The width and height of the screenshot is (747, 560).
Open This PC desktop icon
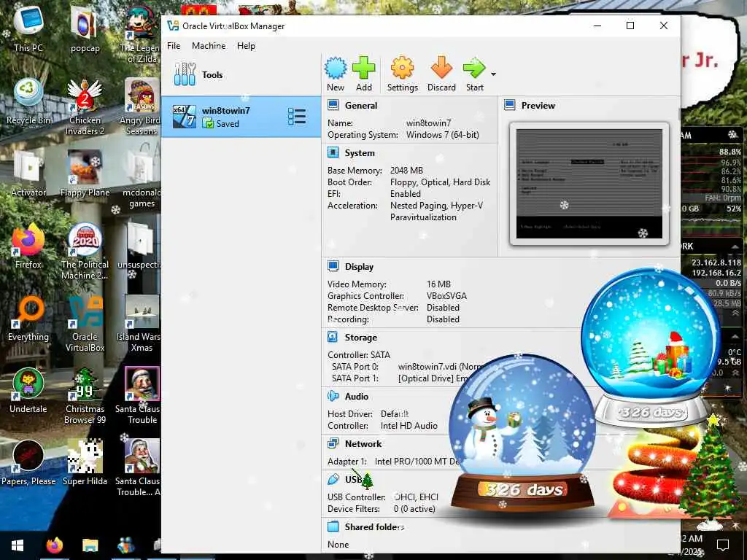[28, 29]
